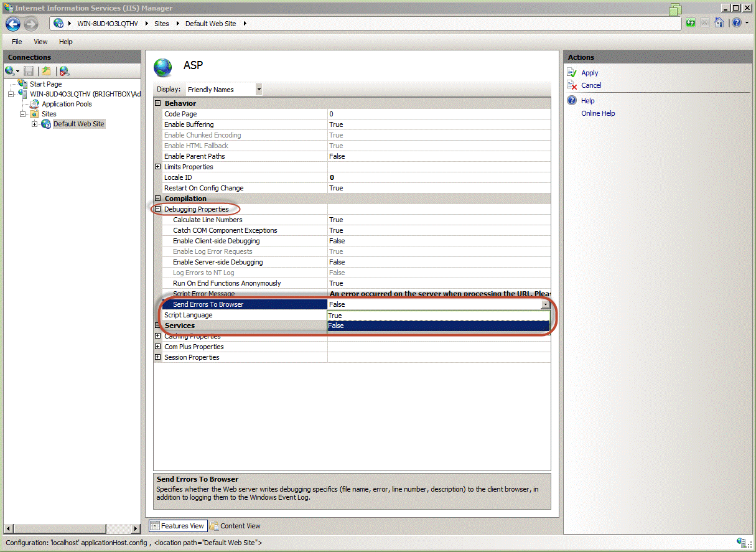756x552 pixels.
Task: Open the Display Friendly Names dropdown
Action: [x=259, y=89]
